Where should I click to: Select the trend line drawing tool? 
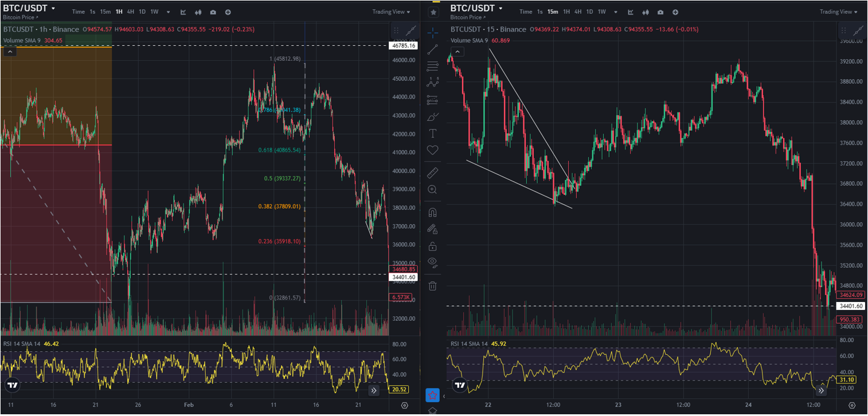pos(433,49)
